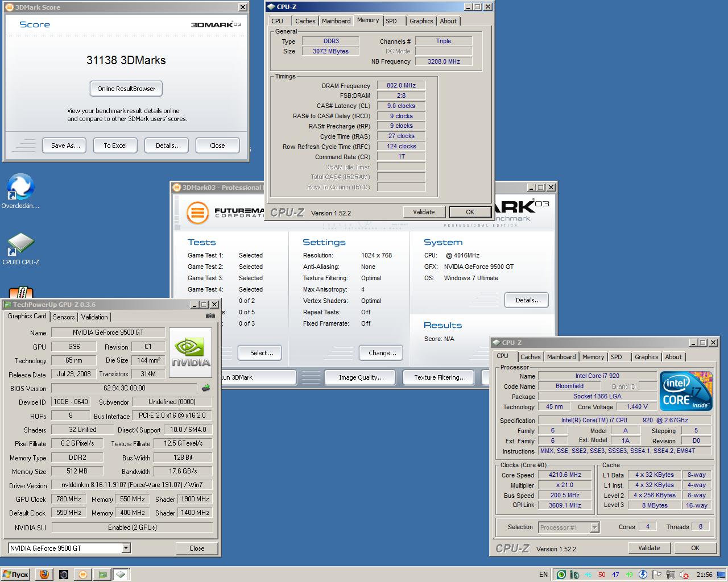This screenshot has width=728, height=582.
Task: Click Validate in the CPU-Z memory window
Action: click(x=424, y=212)
